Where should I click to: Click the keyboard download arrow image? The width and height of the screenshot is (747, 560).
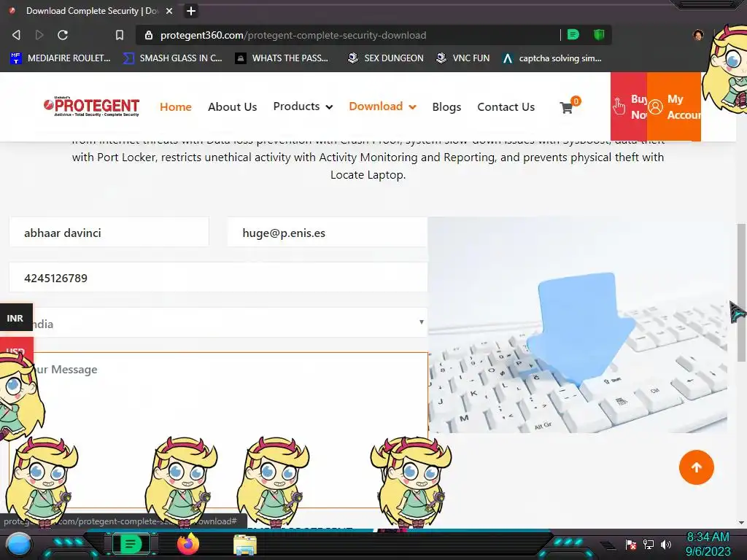578,324
